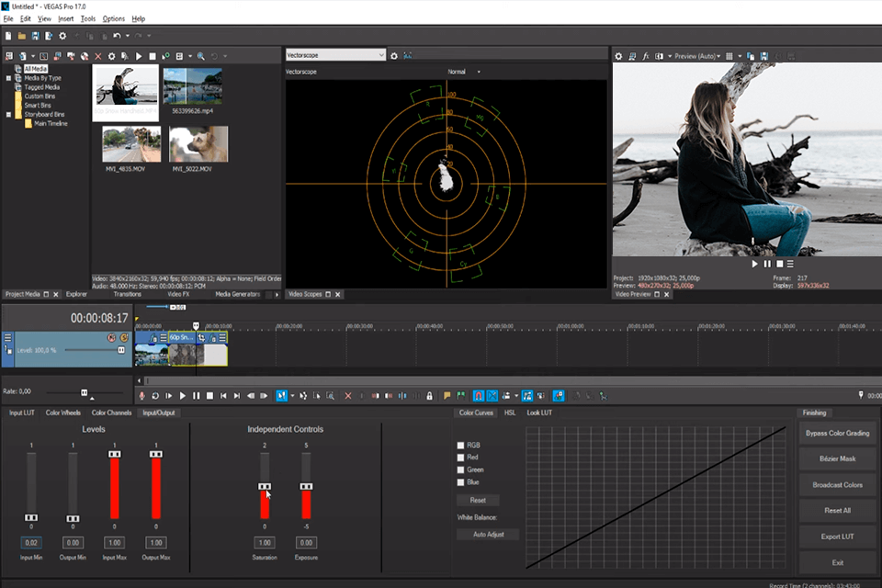Image resolution: width=882 pixels, height=588 pixels.
Task: Check the Red channel checkbox
Action: (460, 458)
